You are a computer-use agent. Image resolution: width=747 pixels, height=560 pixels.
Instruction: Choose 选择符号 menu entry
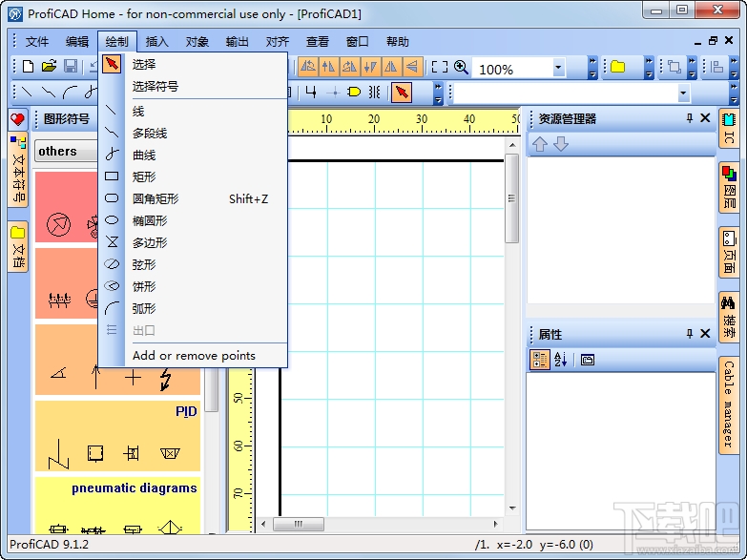point(193,87)
